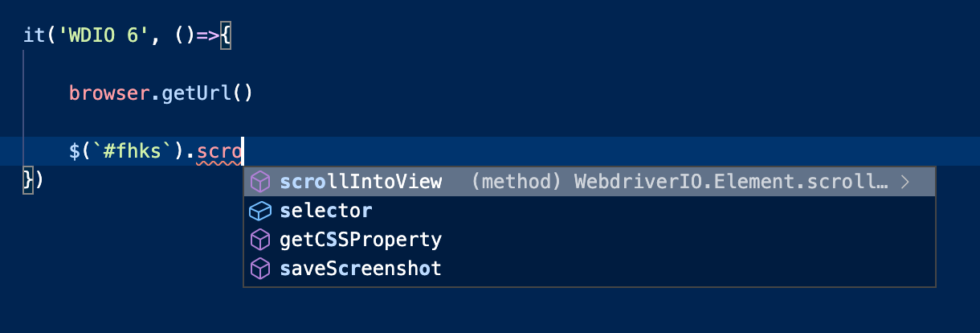Click the dollar sign selector function
This screenshot has width=980, height=333.
(x=75, y=150)
